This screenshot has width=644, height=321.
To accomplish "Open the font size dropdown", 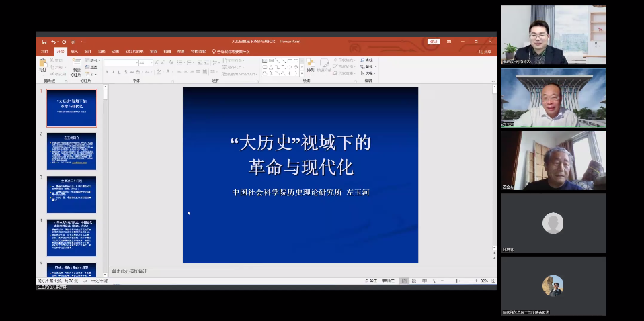I will pos(151,62).
